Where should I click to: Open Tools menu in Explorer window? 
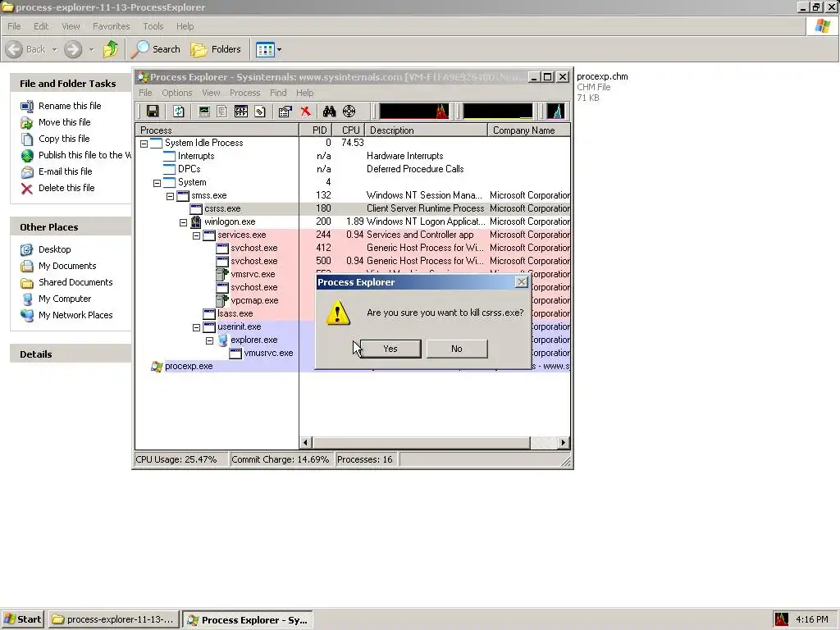pyautogui.click(x=153, y=26)
